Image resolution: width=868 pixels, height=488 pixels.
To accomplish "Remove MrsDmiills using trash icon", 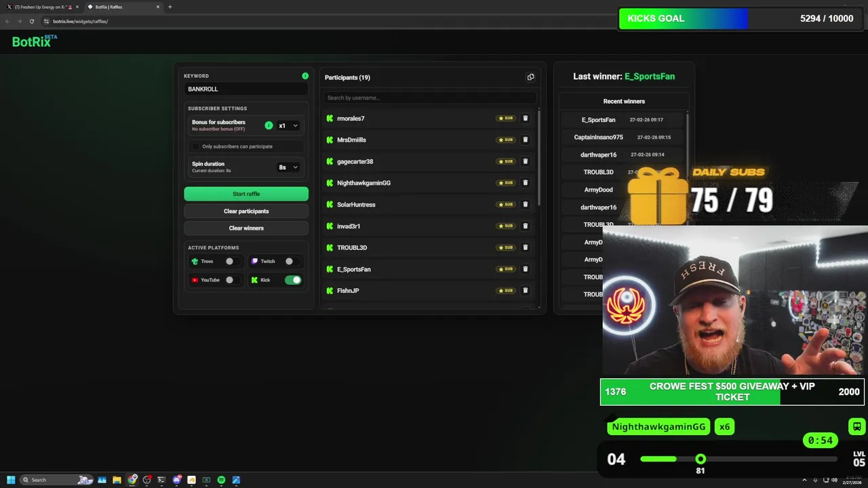I will pyautogui.click(x=525, y=140).
